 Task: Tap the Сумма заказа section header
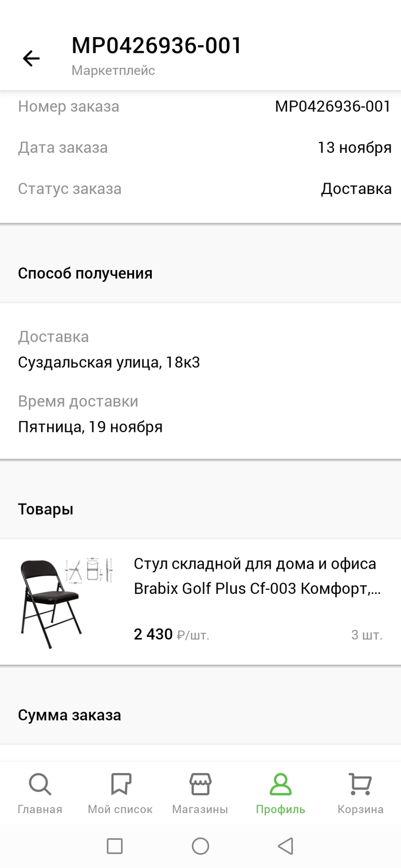click(69, 715)
